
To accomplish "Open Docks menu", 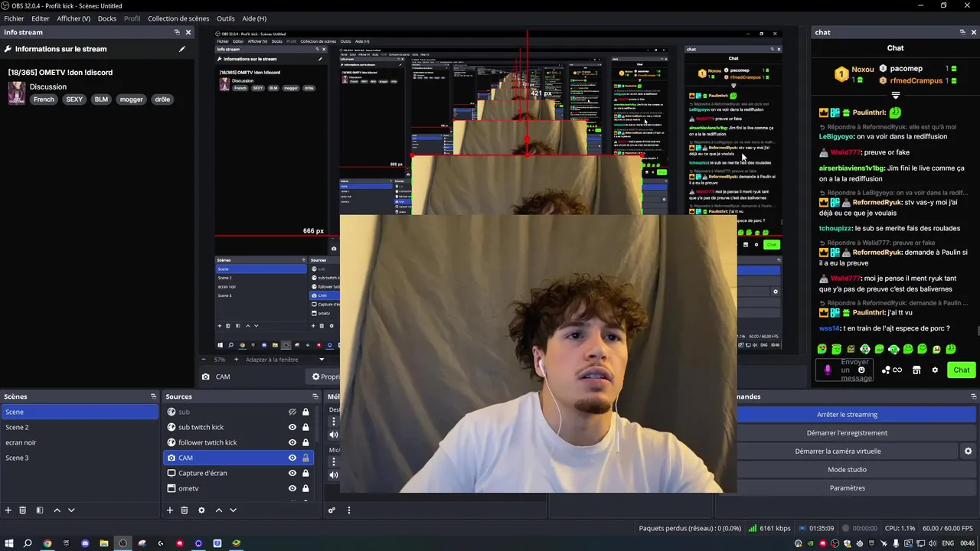I will click(x=107, y=18).
